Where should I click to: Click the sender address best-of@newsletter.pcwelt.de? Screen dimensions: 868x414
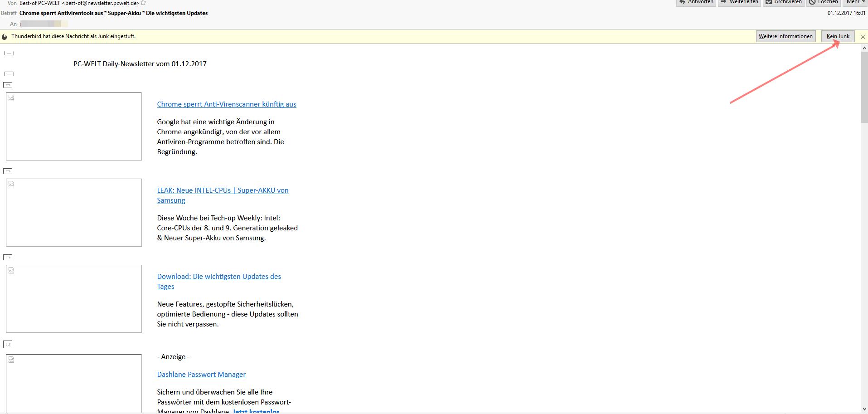(101, 3)
